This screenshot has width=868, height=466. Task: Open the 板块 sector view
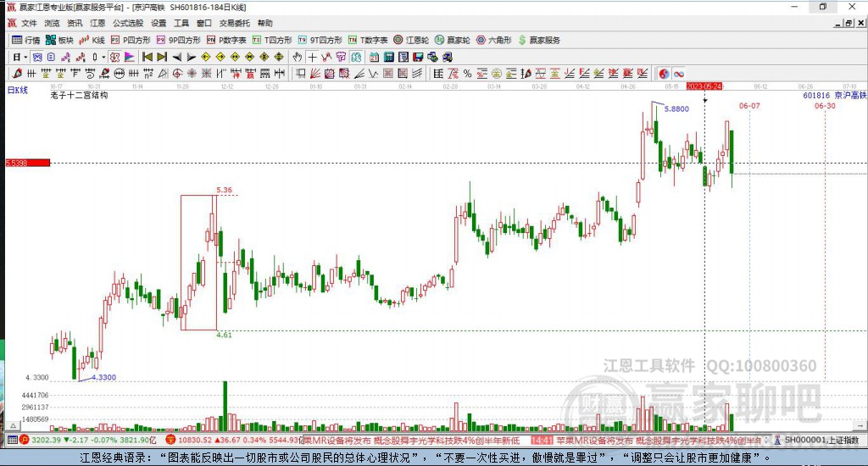(x=60, y=40)
